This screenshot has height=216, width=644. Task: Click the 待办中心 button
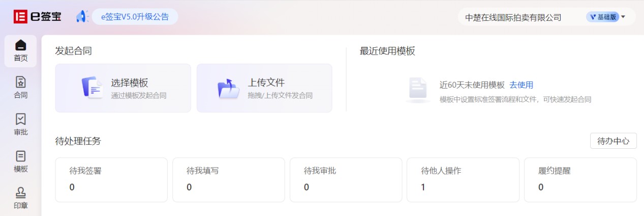(x=613, y=141)
